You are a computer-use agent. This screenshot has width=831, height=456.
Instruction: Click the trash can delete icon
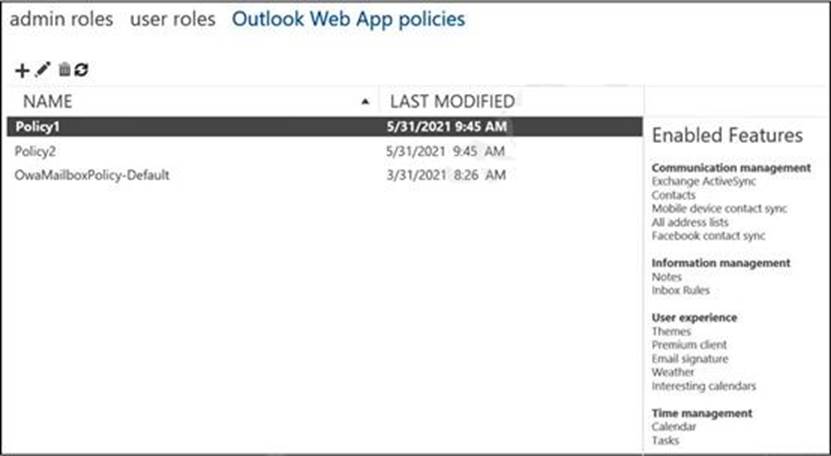coord(64,69)
